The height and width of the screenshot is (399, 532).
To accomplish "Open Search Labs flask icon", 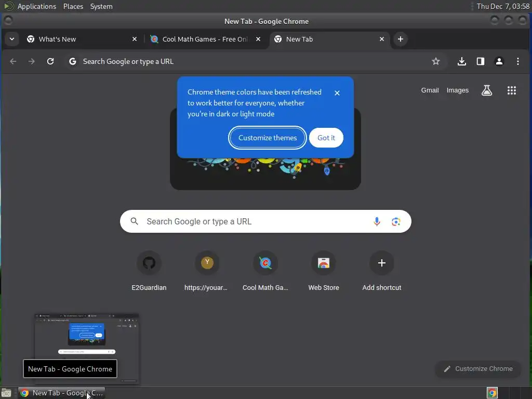I will (487, 90).
